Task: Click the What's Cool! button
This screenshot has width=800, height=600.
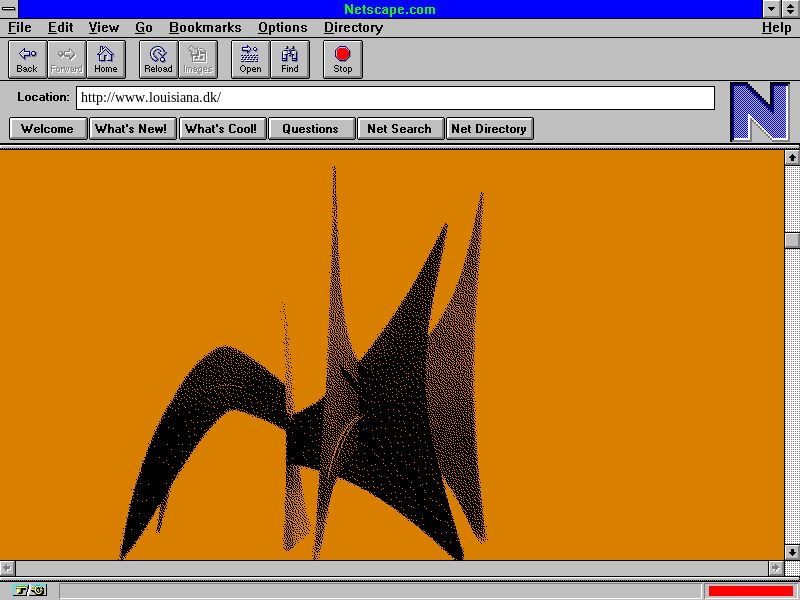Action: [222, 129]
